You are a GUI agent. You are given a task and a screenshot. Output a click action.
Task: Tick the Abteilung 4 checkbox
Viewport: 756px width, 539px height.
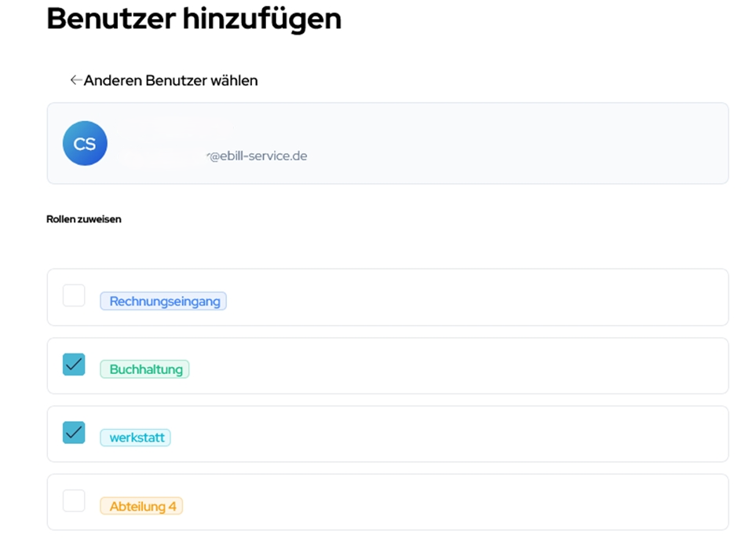click(74, 500)
